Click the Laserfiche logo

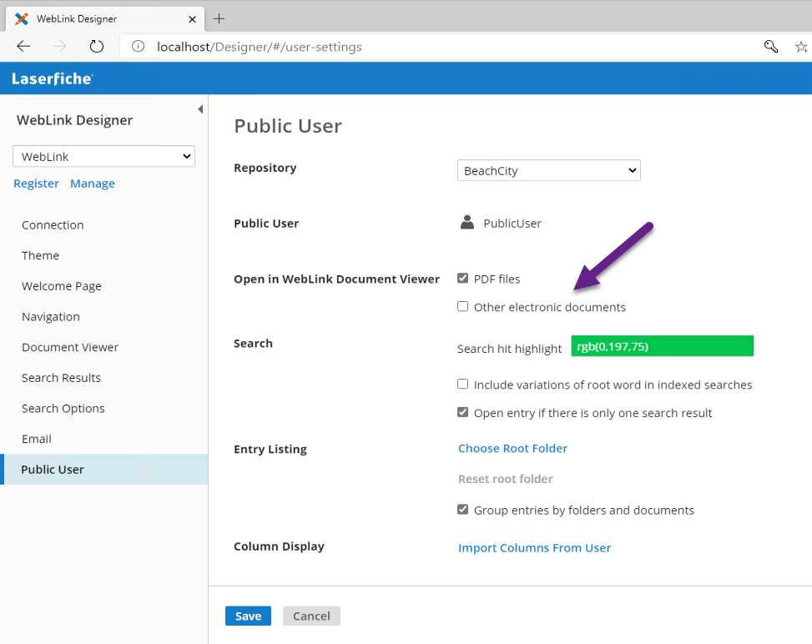click(x=53, y=78)
